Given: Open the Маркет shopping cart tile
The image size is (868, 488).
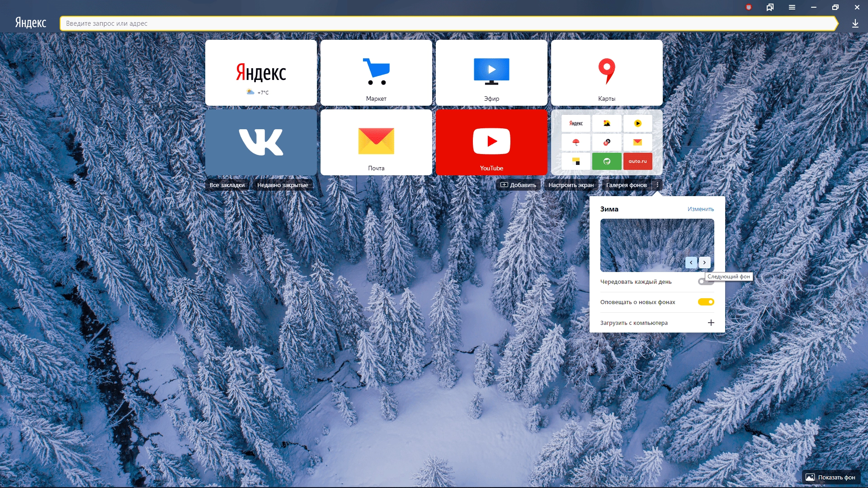Looking at the screenshot, I should [x=376, y=73].
